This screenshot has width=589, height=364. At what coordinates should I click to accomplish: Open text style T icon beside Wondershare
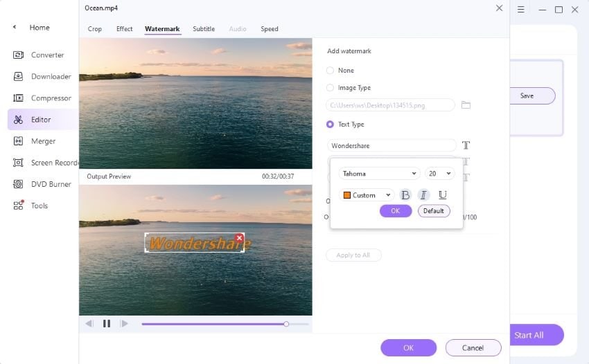point(466,145)
